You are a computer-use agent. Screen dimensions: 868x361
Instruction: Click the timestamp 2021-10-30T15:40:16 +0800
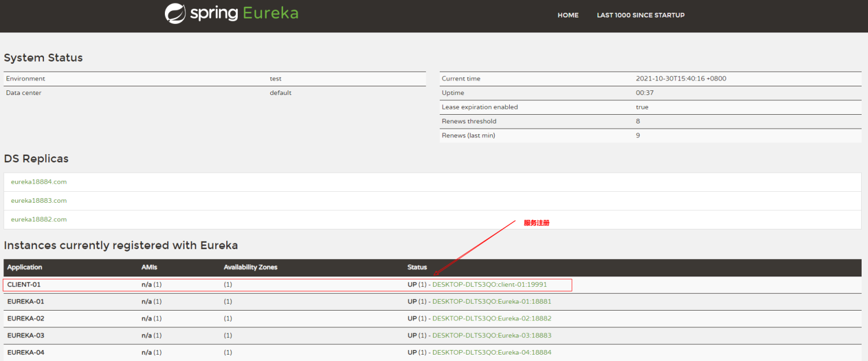681,79
